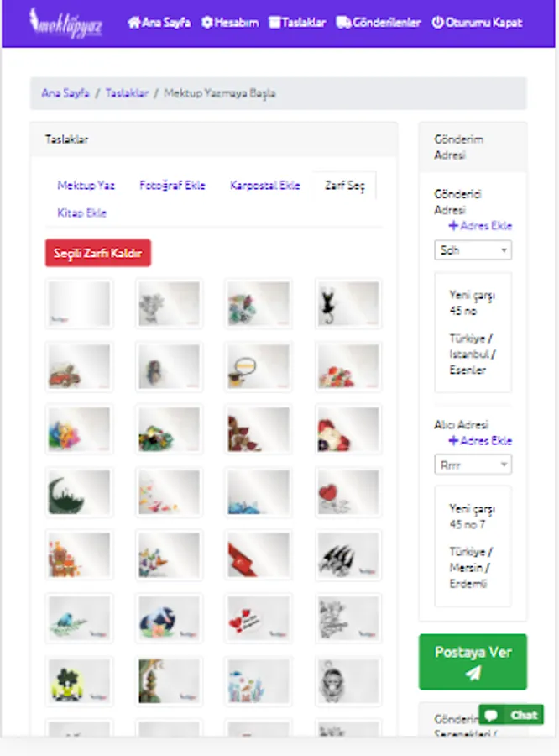Add sender address via Adres Ekle
The image size is (559, 756).
click(x=480, y=226)
